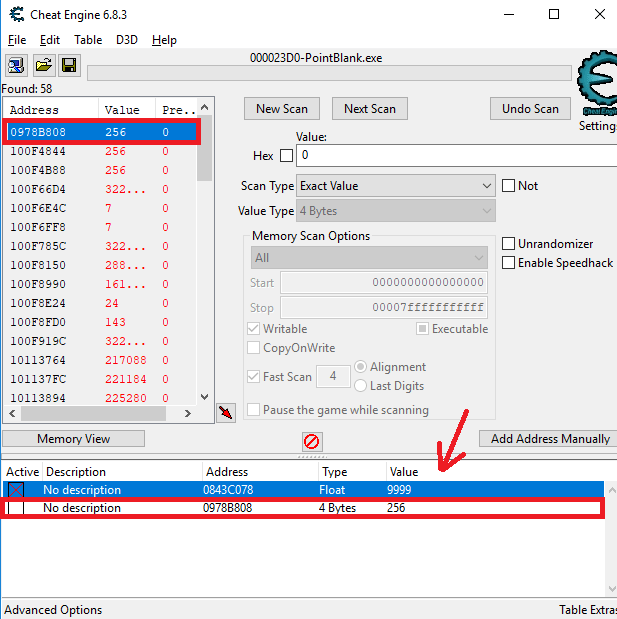Toggle the Executable checkbox

click(x=422, y=329)
